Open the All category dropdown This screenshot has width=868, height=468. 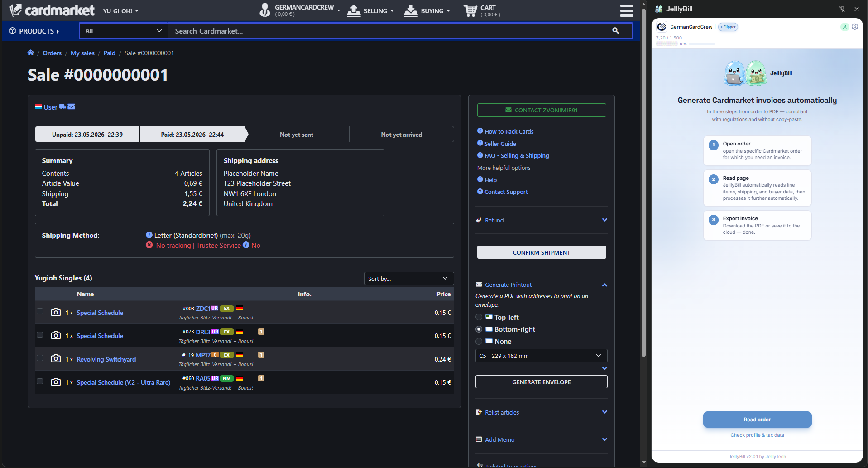(124, 31)
